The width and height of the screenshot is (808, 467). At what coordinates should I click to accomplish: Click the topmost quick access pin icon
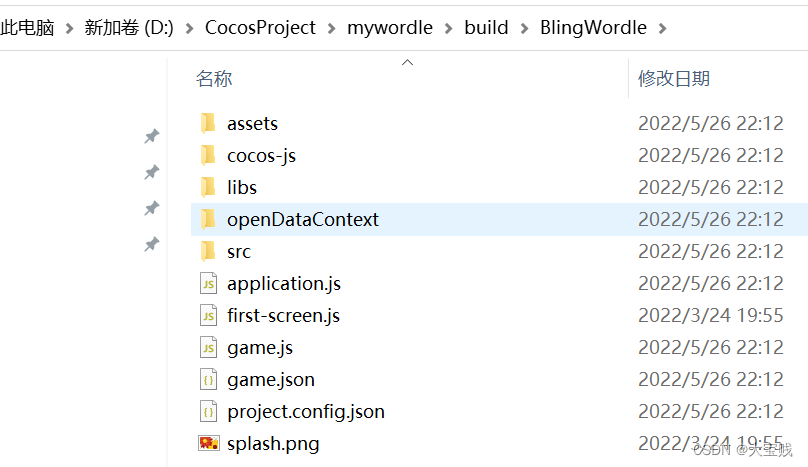click(x=152, y=136)
